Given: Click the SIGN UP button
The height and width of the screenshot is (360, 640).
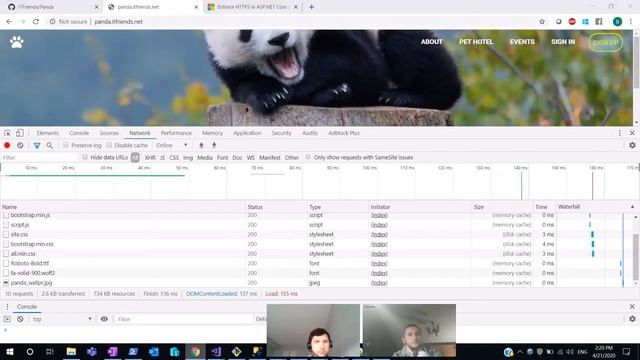Looking at the screenshot, I should coord(606,42).
